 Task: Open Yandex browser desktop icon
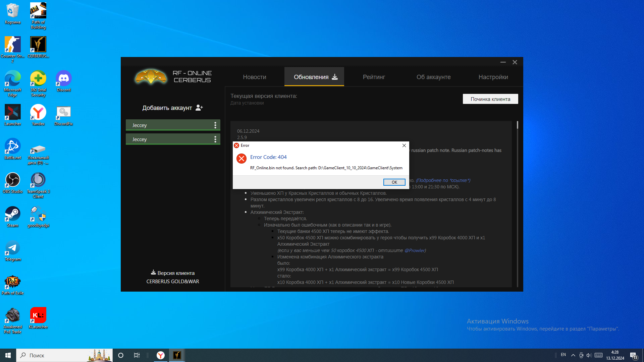coord(38,115)
